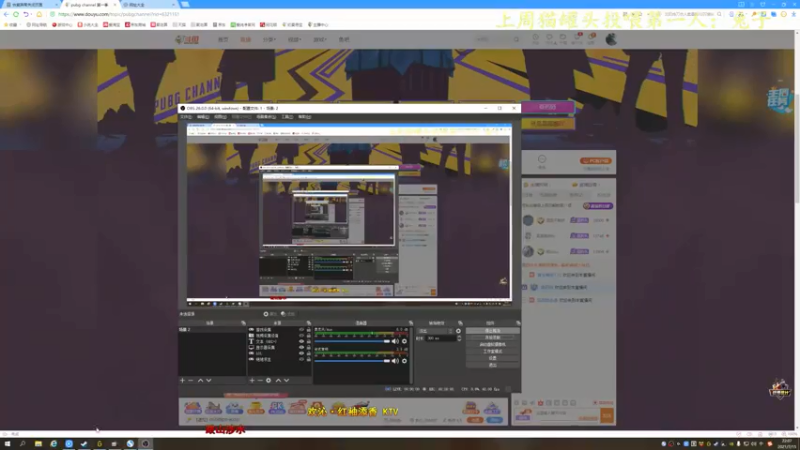Expand Douyu 分类 navigation dropdown

coord(269,39)
